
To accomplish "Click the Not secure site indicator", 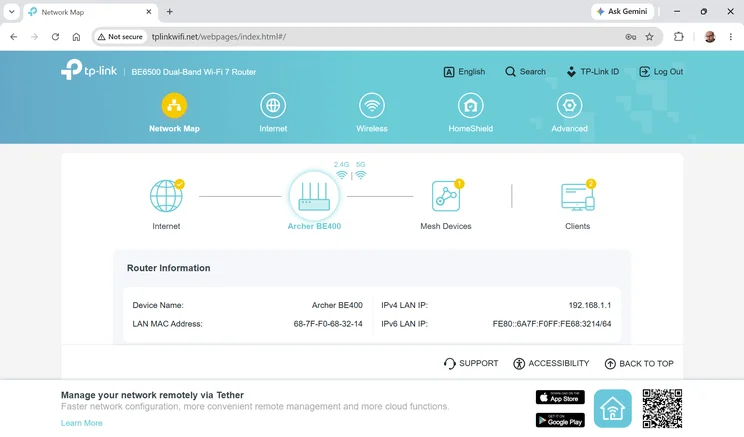I will point(120,37).
